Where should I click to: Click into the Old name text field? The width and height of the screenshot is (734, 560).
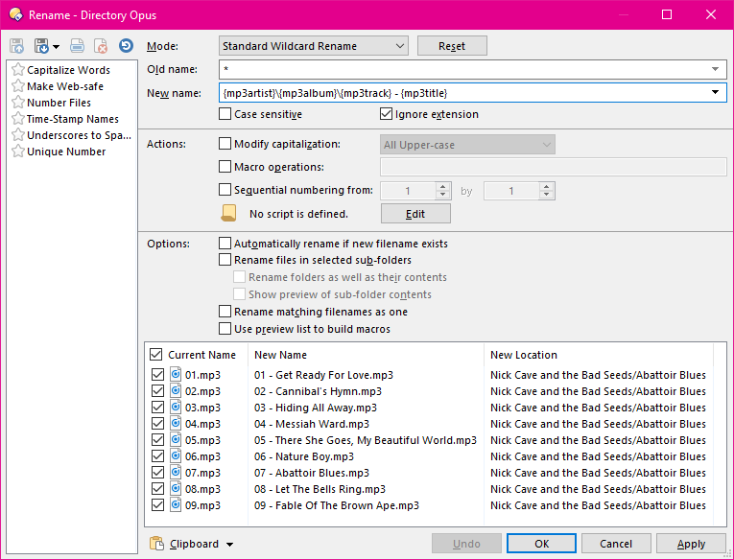point(461,69)
